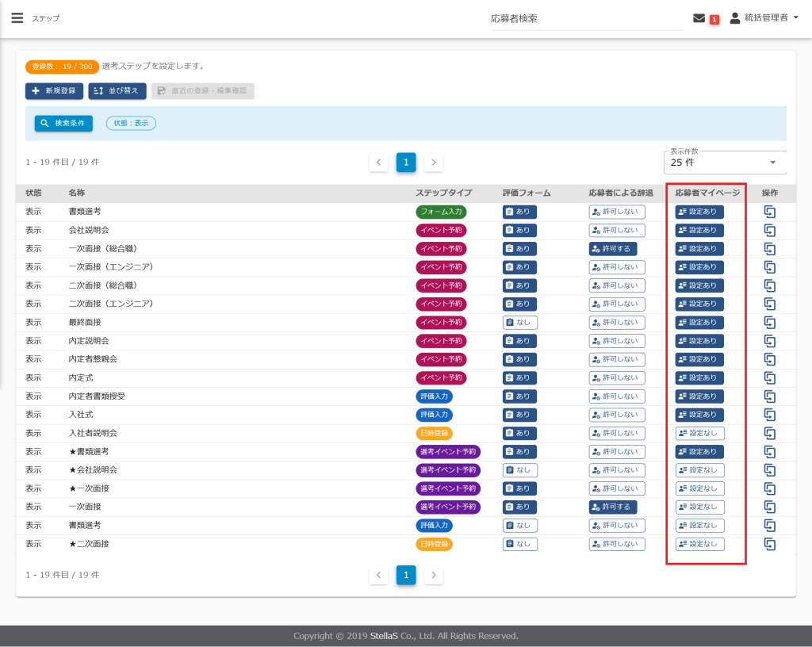Viewport: 812px width, 647px height.
Task: Click the 応募者検索 search input field
Action: click(x=585, y=18)
